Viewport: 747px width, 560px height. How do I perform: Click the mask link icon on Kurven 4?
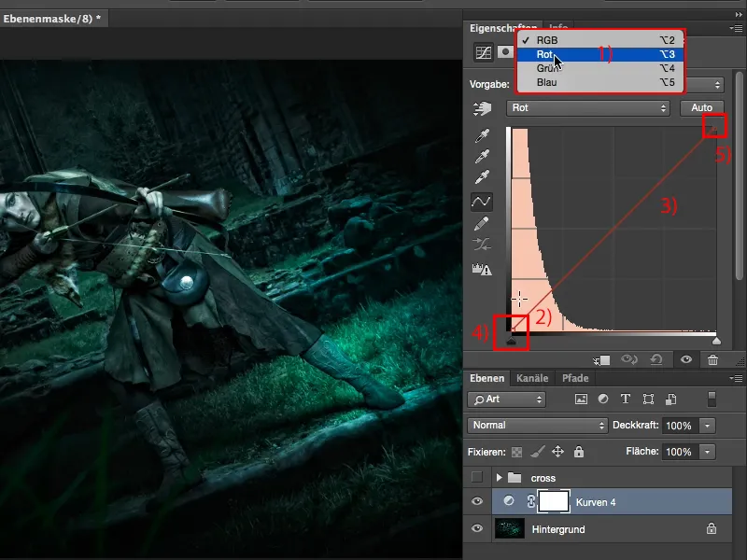click(530, 501)
